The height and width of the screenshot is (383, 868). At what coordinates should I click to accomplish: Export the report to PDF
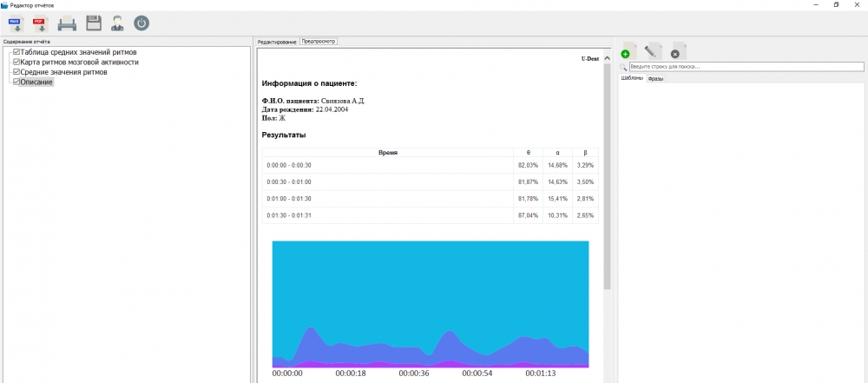click(40, 23)
